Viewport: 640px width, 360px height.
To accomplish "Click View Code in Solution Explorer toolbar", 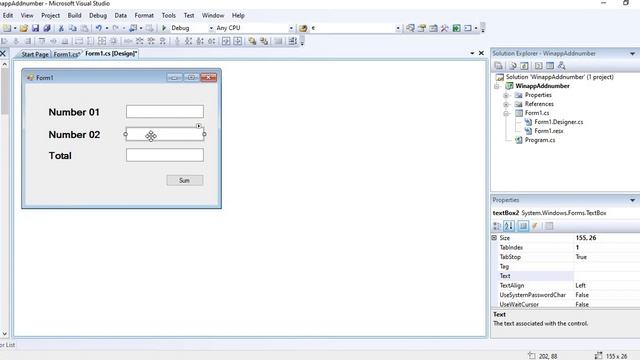I will point(539,66).
